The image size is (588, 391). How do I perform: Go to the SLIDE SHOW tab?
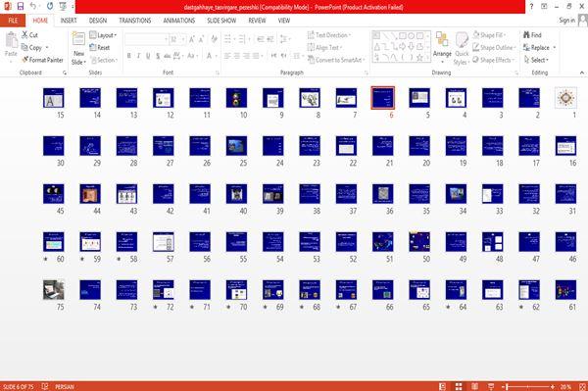221,21
